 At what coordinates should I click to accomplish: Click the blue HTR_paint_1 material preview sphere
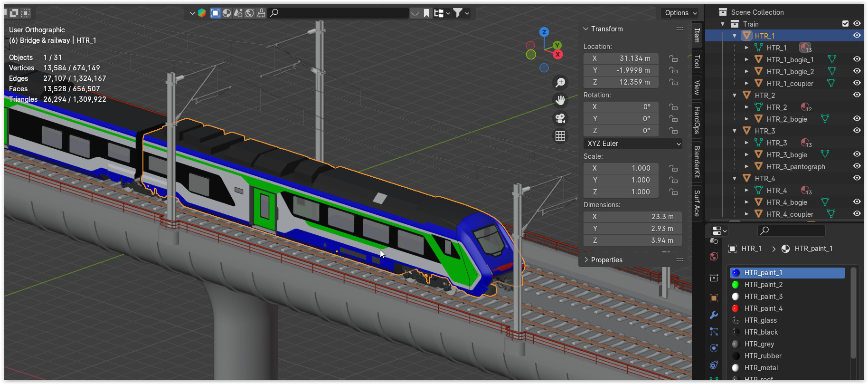[736, 273]
